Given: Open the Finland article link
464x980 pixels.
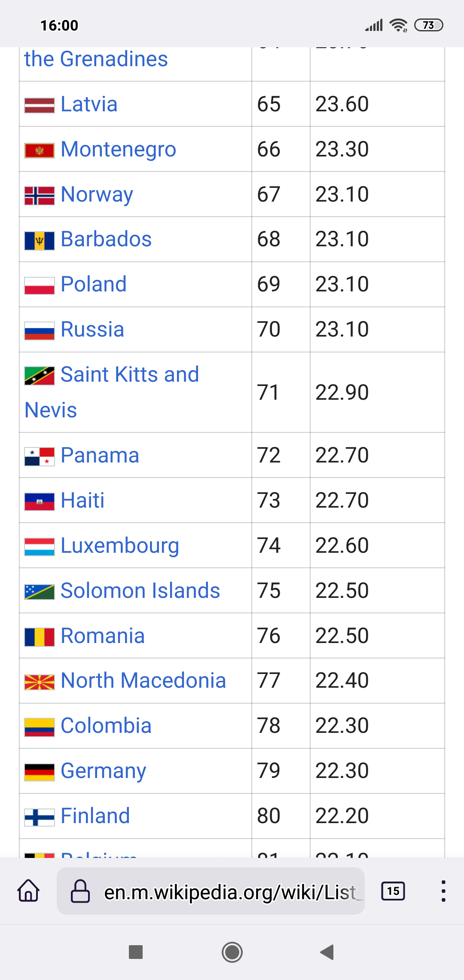Looking at the screenshot, I should 95,816.
